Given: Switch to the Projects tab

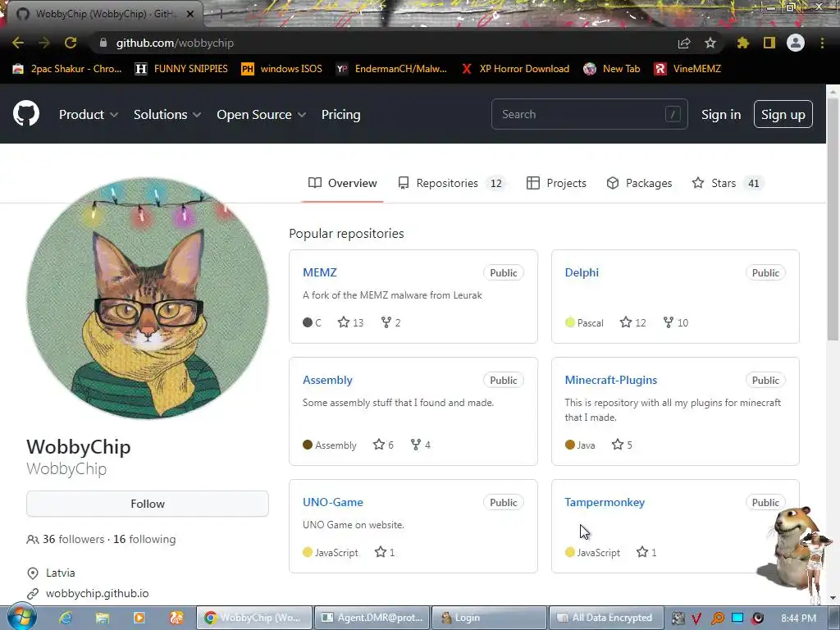Looking at the screenshot, I should tap(556, 183).
